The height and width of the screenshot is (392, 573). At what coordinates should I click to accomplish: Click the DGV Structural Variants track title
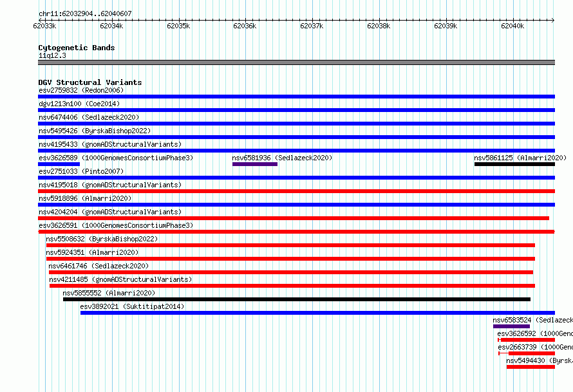[x=90, y=82]
